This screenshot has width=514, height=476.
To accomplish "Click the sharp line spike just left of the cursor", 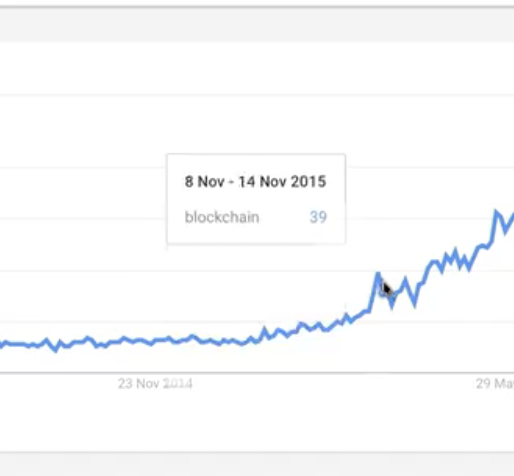I will (x=378, y=274).
